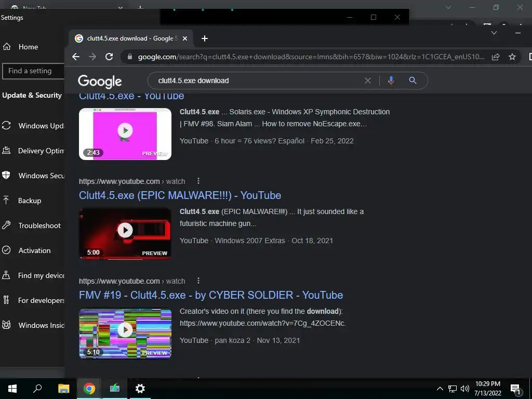This screenshot has height=399, width=532.
Task: Go forward in Chrome browser
Action: point(92,57)
